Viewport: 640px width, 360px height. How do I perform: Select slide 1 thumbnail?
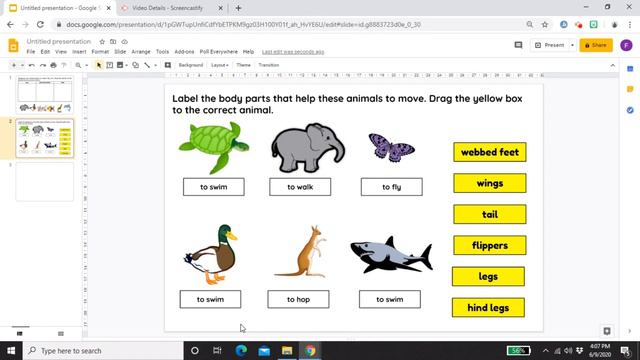tap(45, 95)
